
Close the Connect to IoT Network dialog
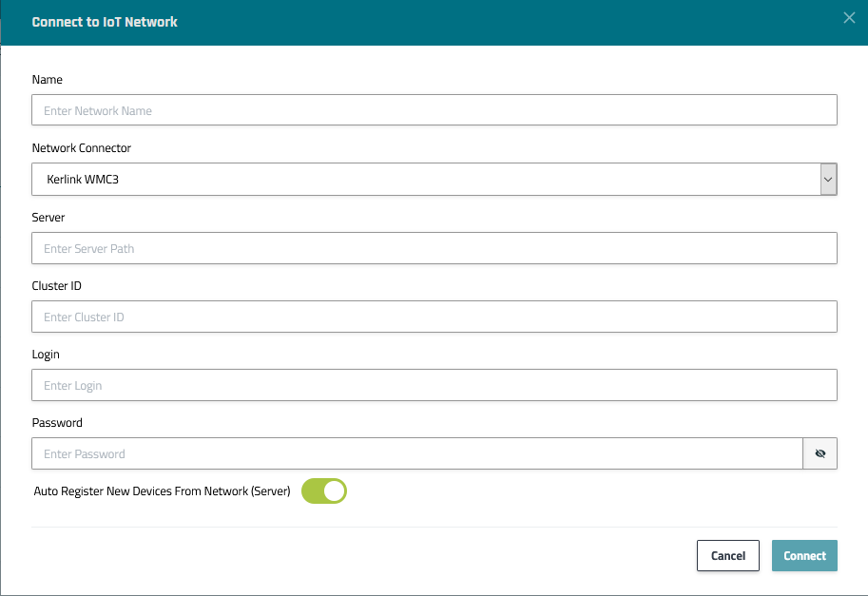pos(849,18)
